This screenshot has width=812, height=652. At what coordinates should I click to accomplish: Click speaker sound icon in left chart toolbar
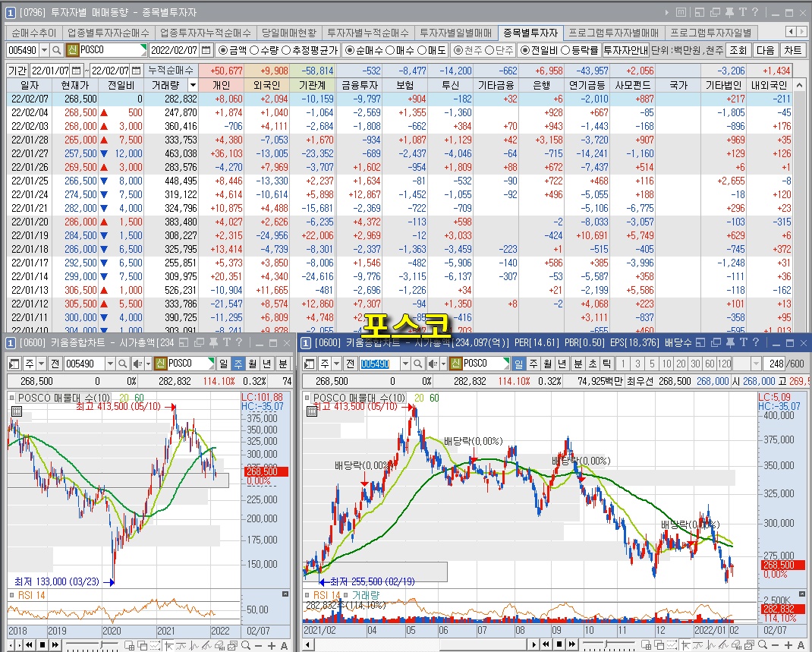tap(137, 364)
